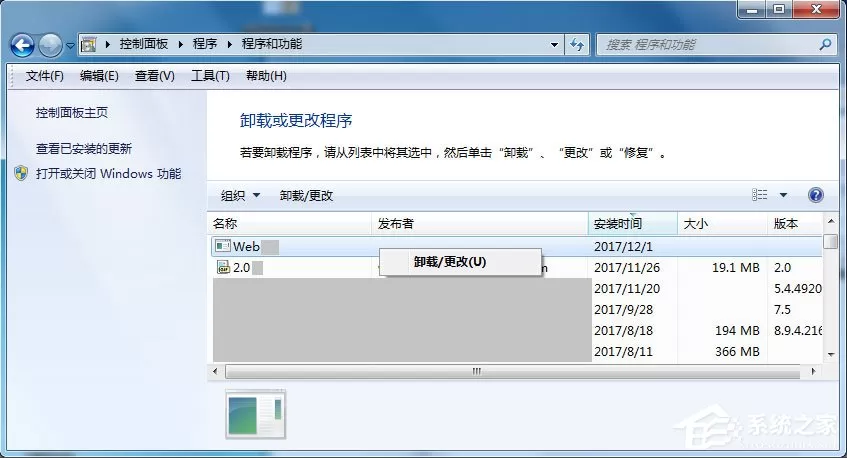
Task: Click the change view icon in toolbar
Action: [x=759, y=195]
